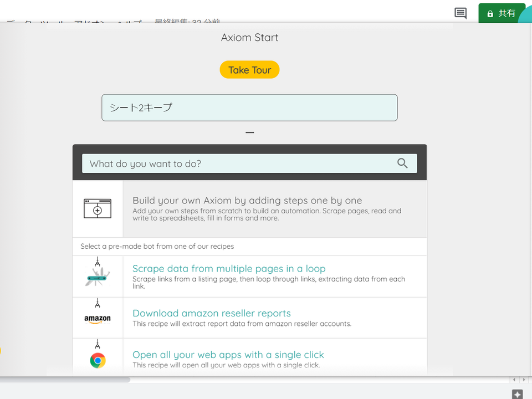Open Download amazon reseller reports recipe
Image resolution: width=532 pixels, height=399 pixels.
[x=211, y=313]
